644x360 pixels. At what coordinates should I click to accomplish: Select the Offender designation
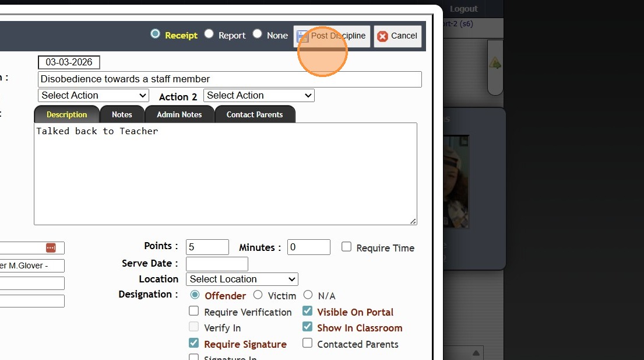coord(195,295)
